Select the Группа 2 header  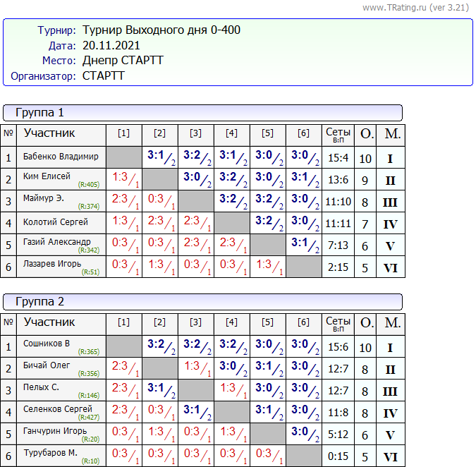tap(39, 302)
